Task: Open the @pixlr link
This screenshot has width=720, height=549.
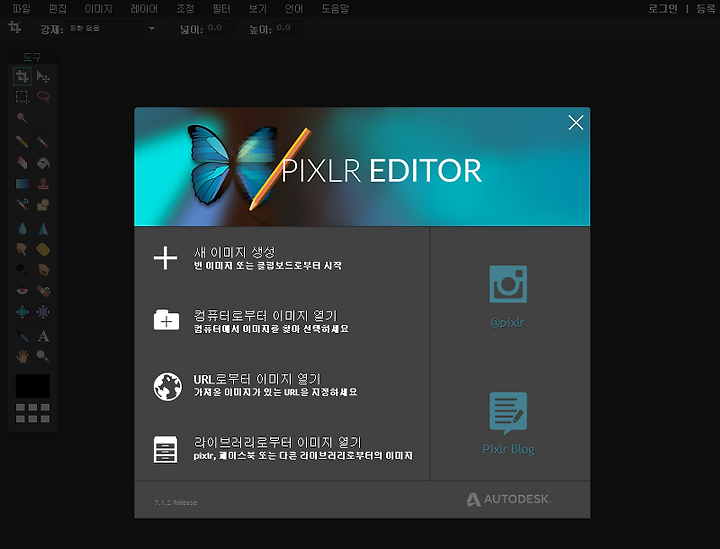Action: [507, 322]
